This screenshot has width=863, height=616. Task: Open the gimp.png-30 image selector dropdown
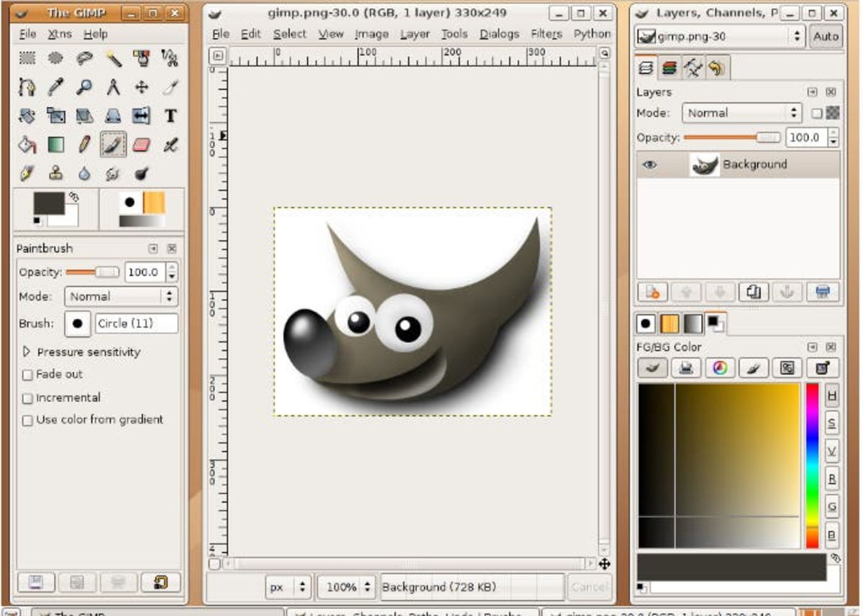(x=721, y=36)
